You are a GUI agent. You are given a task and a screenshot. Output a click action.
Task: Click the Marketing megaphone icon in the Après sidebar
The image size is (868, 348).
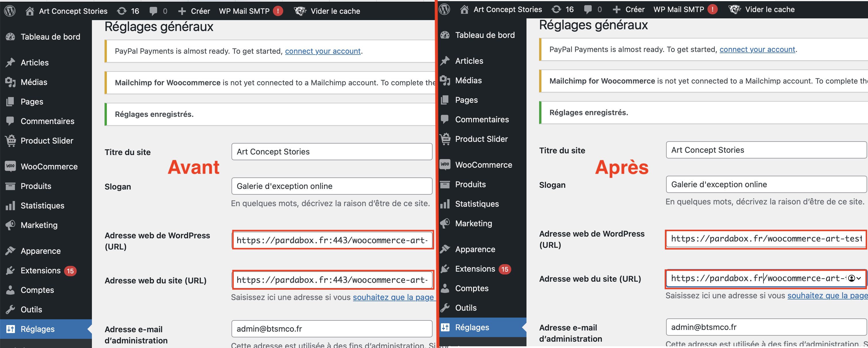(x=445, y=223)
